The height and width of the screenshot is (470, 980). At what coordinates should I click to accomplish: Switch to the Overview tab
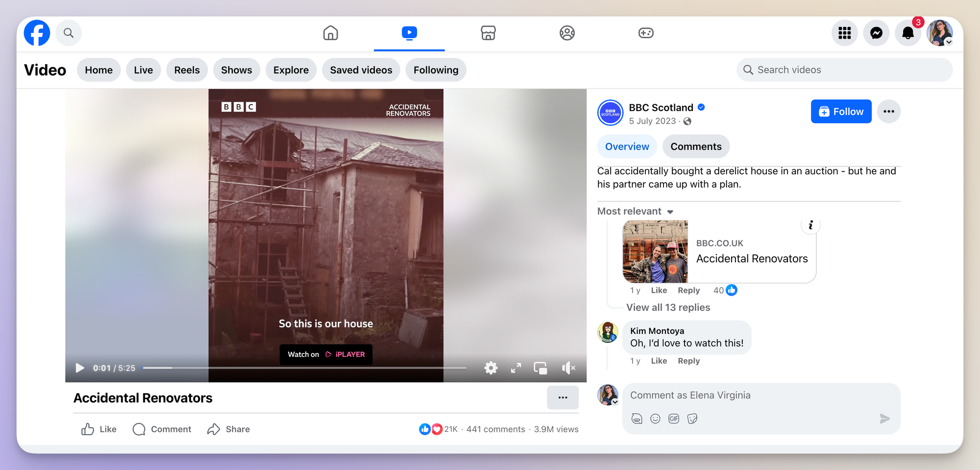pos(627,146)
